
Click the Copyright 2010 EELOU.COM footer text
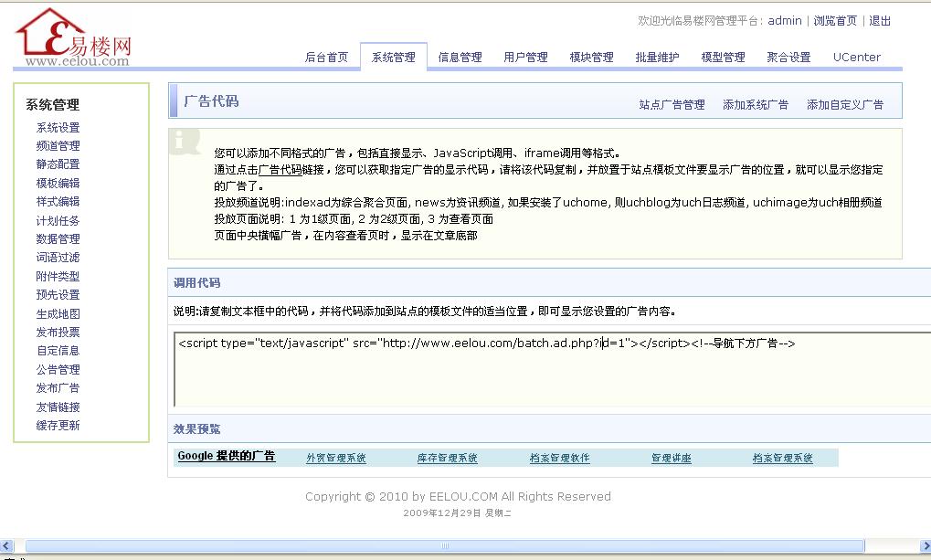pyautogui.click(x=458, y=496)
